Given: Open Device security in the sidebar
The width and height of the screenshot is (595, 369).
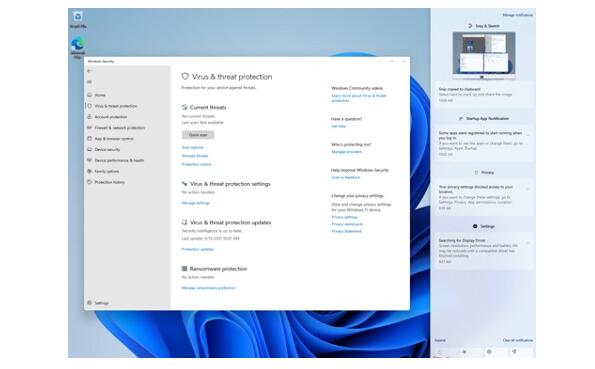Looking at the screenshot, I should (107, 150).
